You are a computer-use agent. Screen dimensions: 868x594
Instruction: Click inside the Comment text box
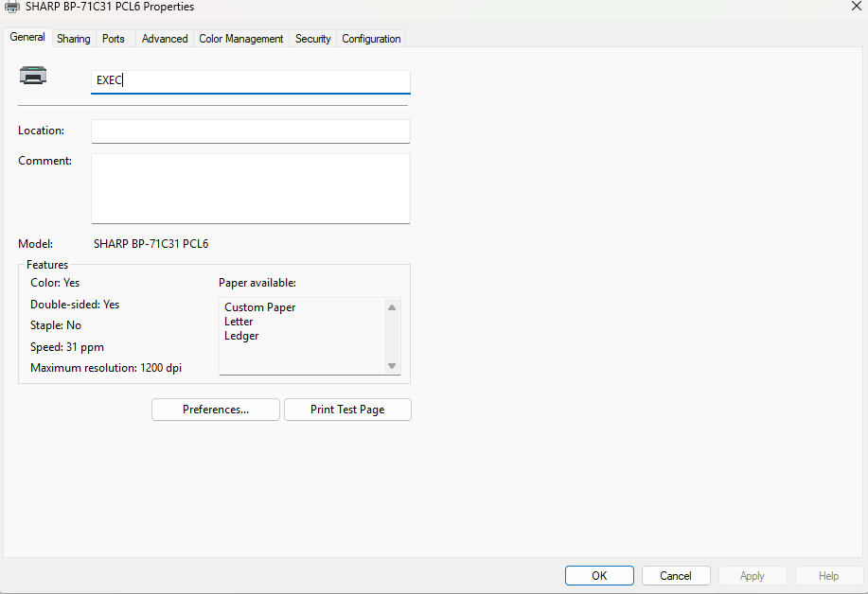(x=251, y=188)
